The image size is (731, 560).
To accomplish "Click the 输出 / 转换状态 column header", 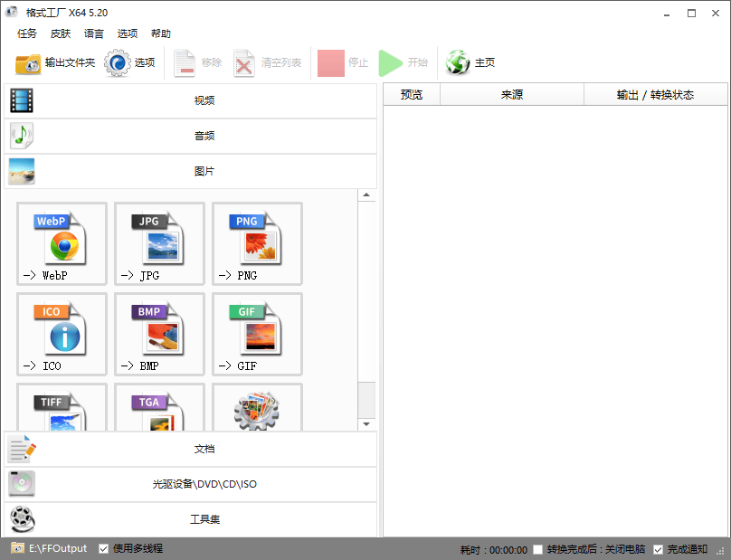I will [655, 95].
